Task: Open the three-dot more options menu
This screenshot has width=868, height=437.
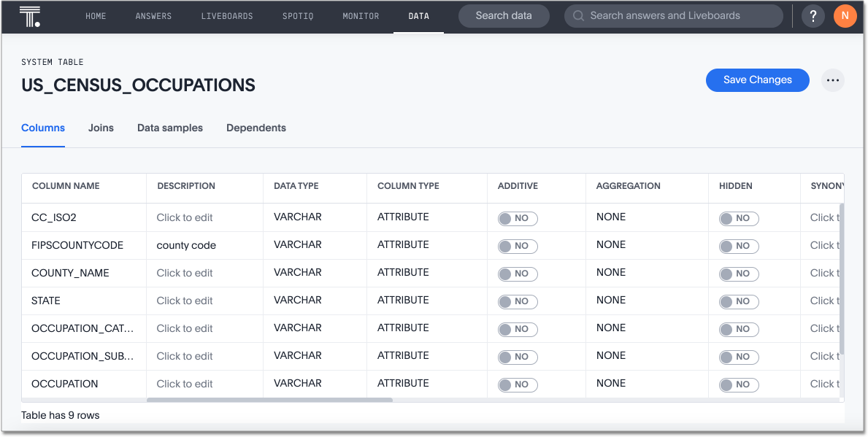Action: [833, 80]
